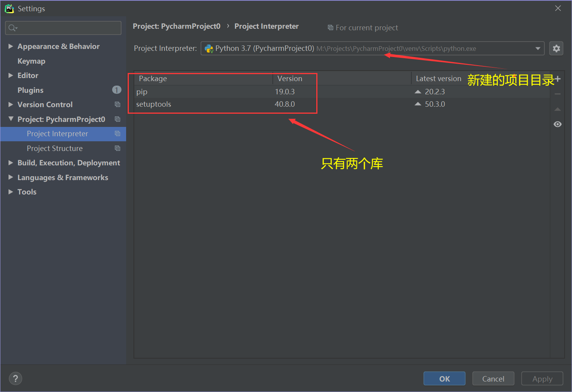The height and width of the screenshot is (392, 572).
Task: Click into the settings search field
Action: click(x=63, y=28)
